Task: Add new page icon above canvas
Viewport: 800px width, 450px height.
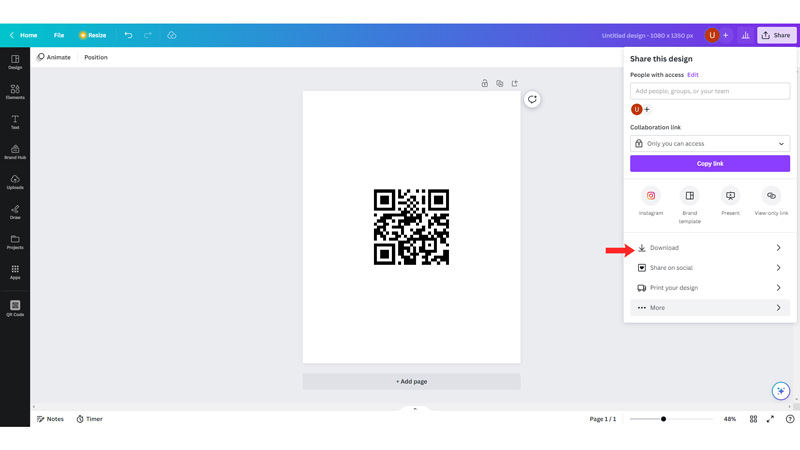Action: 514,83
